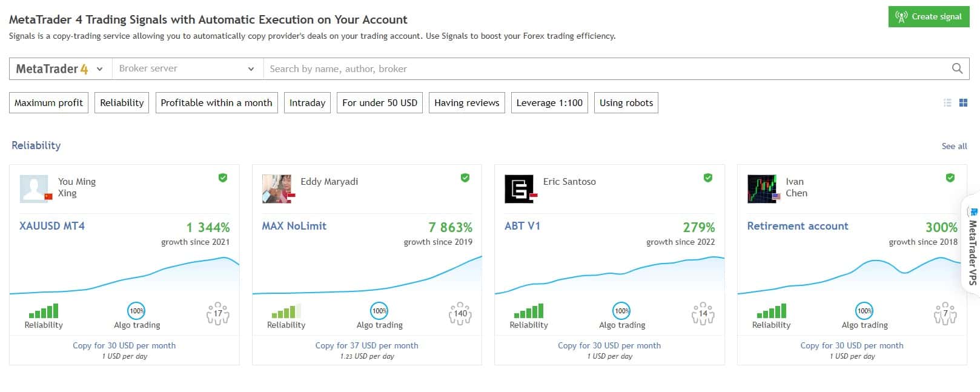
Task: Click the MAX NoLimit growth chart
Action: [367, 275]
